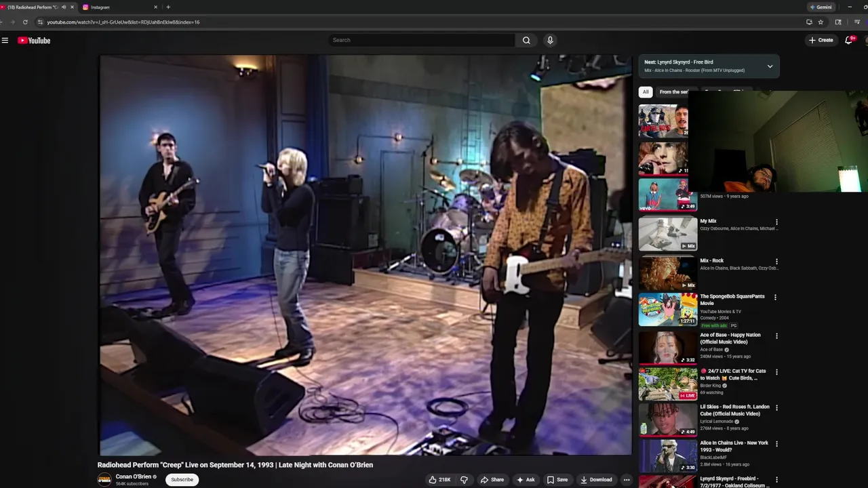Open the Cat TV live stream thumbnail
The image size is (868, 488).
tap(668, 384)
